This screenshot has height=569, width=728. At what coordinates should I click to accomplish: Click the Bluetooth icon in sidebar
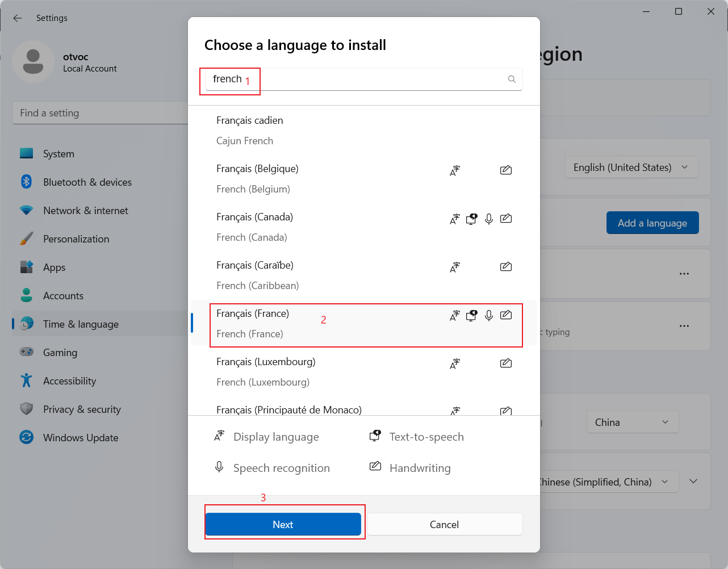(26, 182)
